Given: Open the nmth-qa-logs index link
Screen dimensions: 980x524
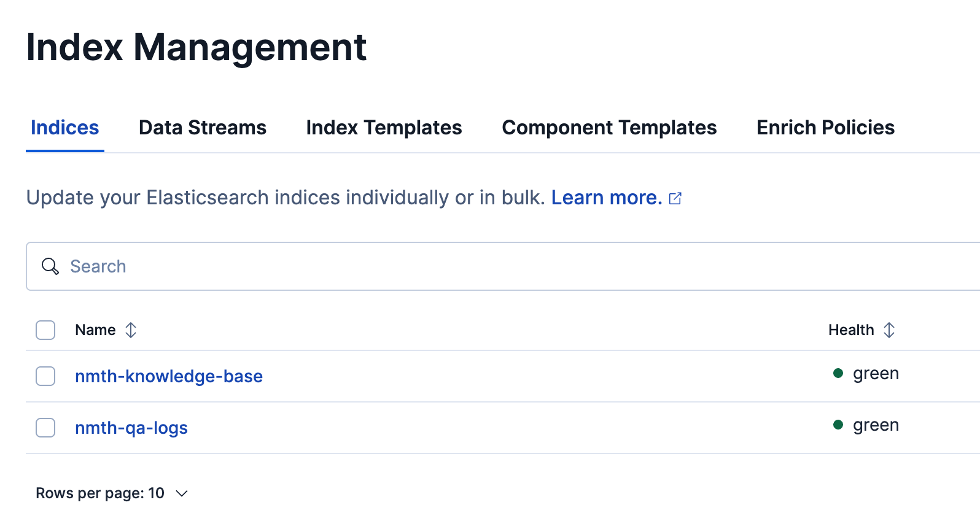Looking at the screenshot, I should click(x=131, y=428).
